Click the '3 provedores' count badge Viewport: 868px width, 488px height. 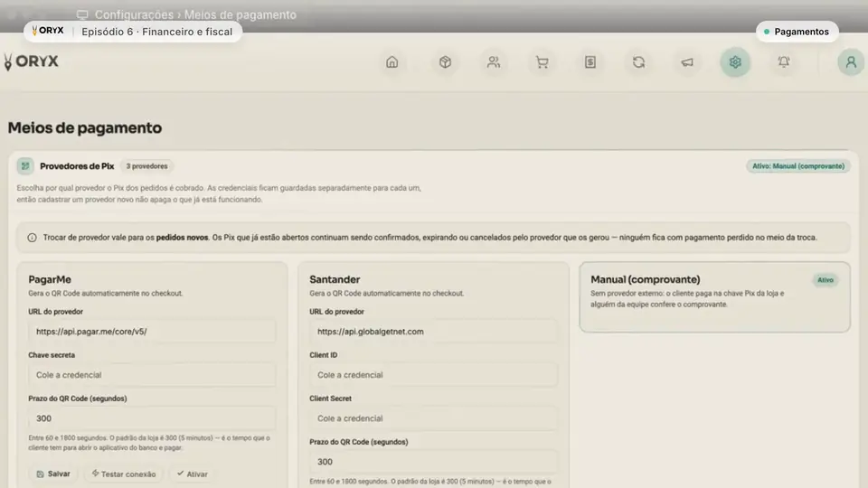point(146,166)
